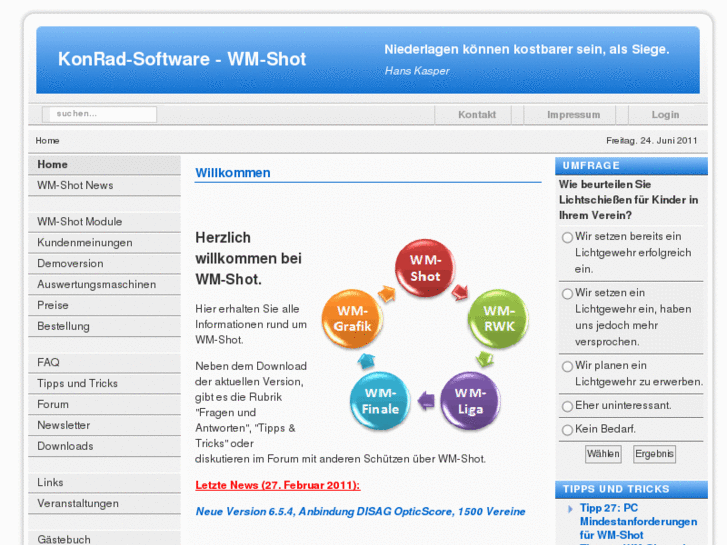Select 'Wir planen ein Lichtgewehr zu erwerben' option
This screenshot has width=727, height=545.
click(567, 366)
